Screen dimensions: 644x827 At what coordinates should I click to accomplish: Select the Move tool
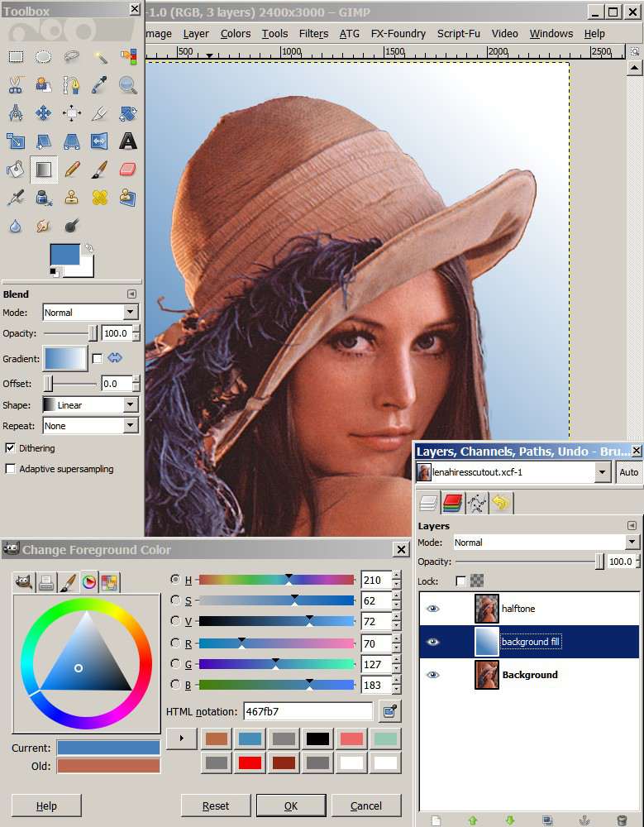pos(43,112)
